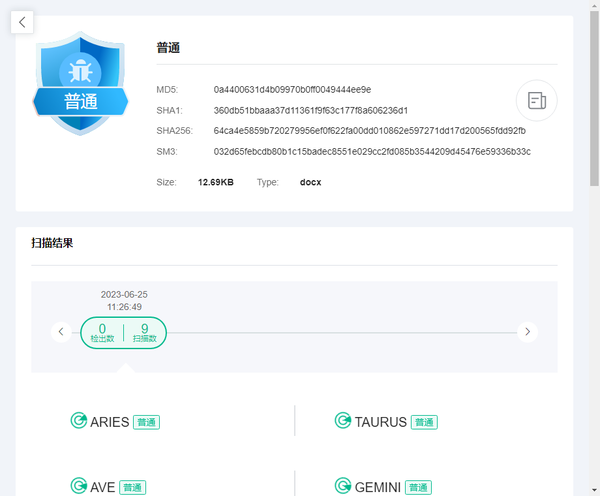The width and height of the screenshot is (600, 496).
Task: Click the back arrow button
Action: tap(23, 22)
